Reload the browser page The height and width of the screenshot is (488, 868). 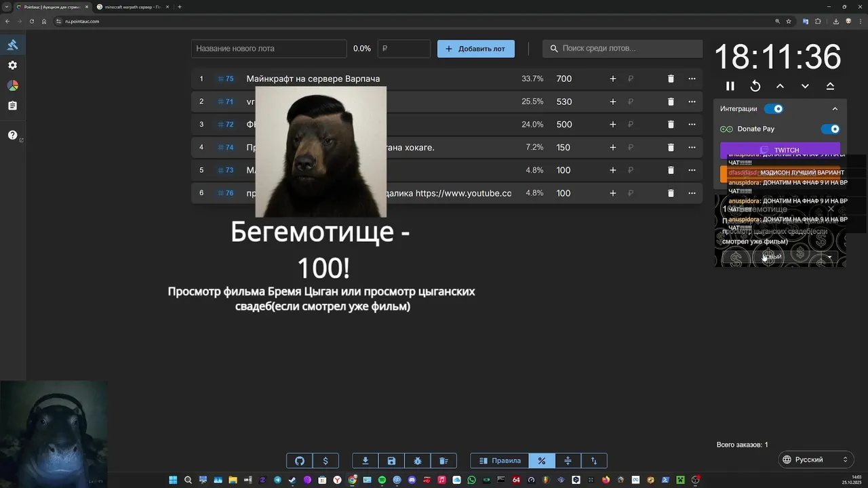pyautogui.click(x=31, y=21)
